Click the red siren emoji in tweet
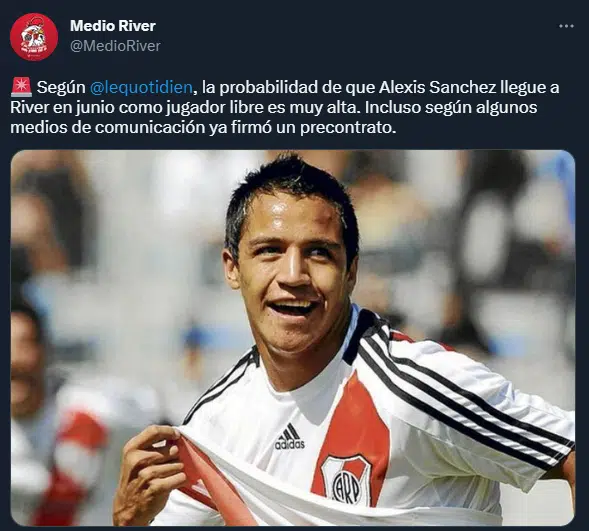The width and height of the screenshot is (589, 531). [x=21, y=87]
